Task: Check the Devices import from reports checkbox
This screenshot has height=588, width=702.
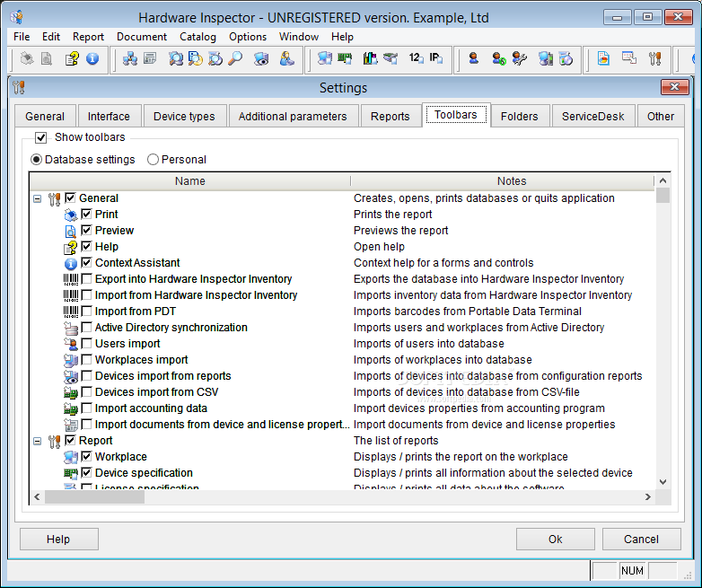Action: click(x=86, y=376)
